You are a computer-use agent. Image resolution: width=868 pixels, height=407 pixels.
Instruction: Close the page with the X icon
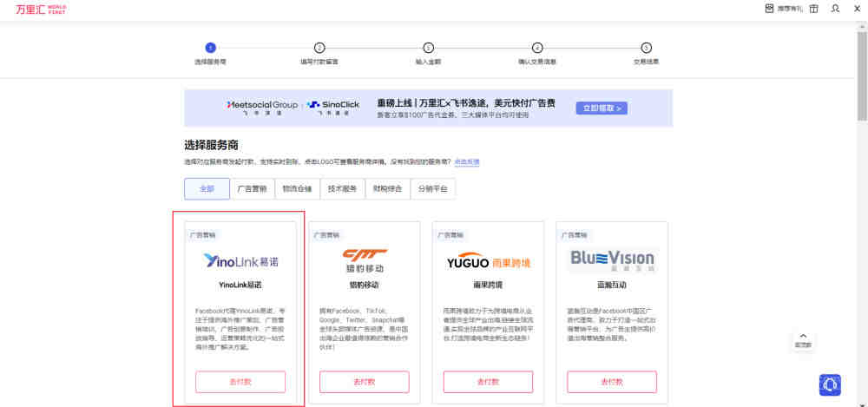pos(857,9)
